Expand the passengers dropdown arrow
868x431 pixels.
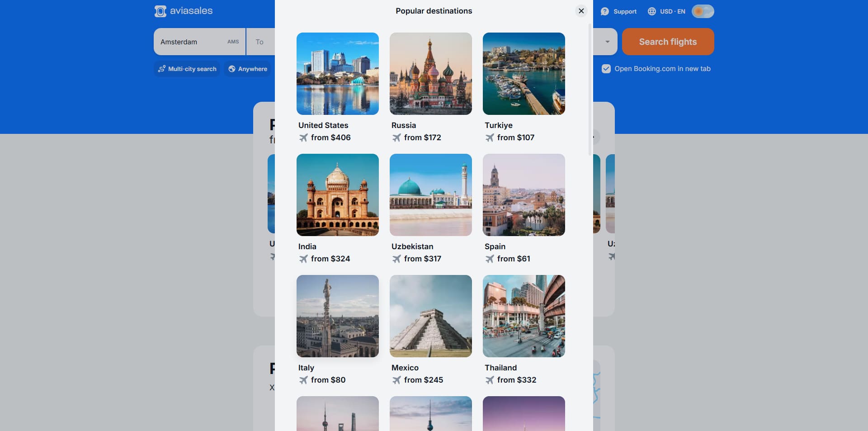click(608, 42)
